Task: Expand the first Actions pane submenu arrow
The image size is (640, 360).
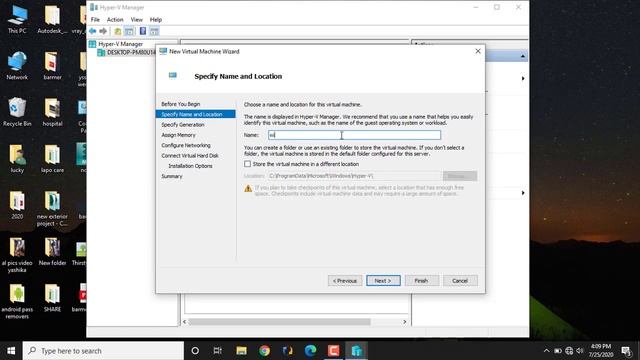Action: point(523,78)
